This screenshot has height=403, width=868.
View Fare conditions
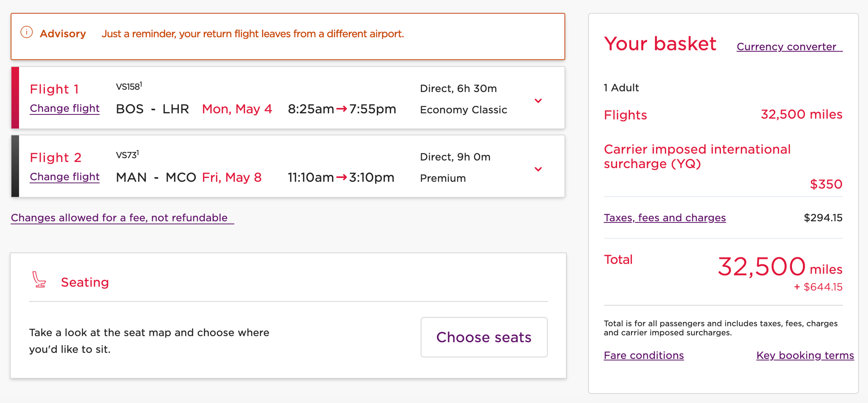click(x=643, y=355)
